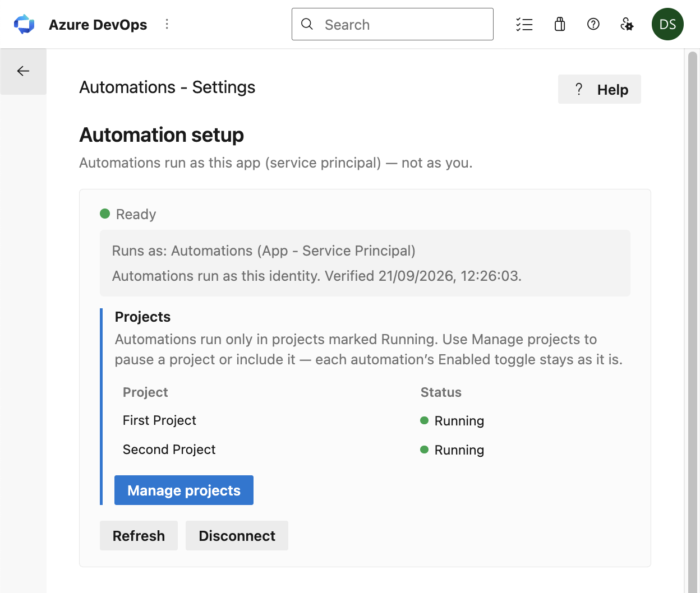
Task: Open the vertical ellipsis menu beside Azure DevOps
Action: (167, 24)
